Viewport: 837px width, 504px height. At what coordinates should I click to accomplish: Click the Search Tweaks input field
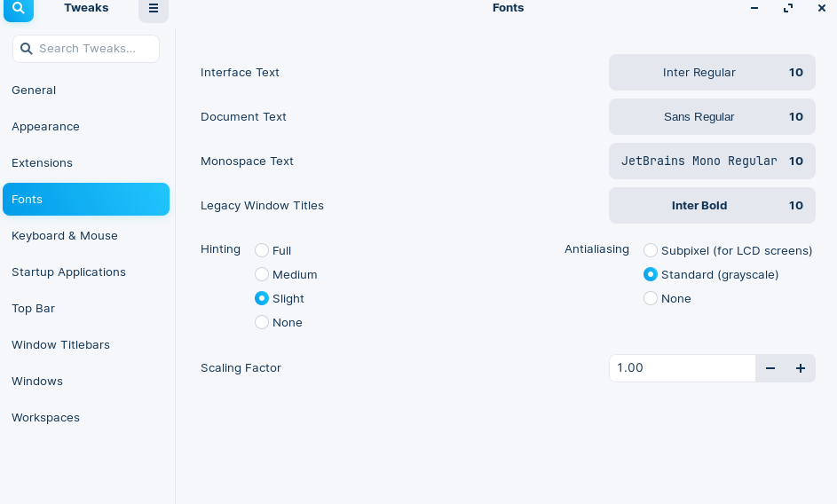[x=86, y=49]
